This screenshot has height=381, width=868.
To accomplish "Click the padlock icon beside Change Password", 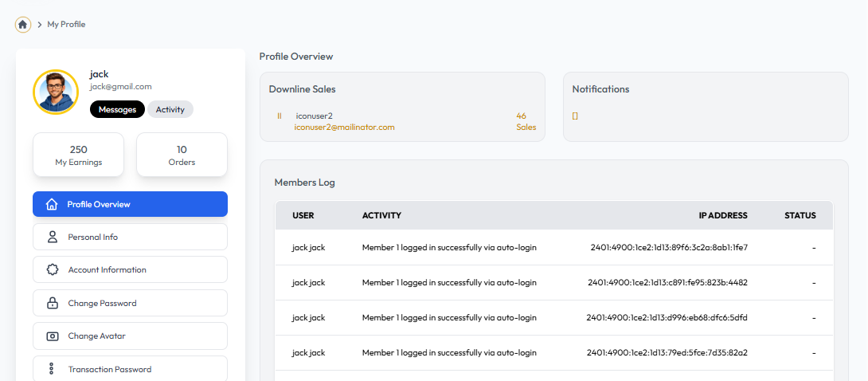I will [53, 303].
